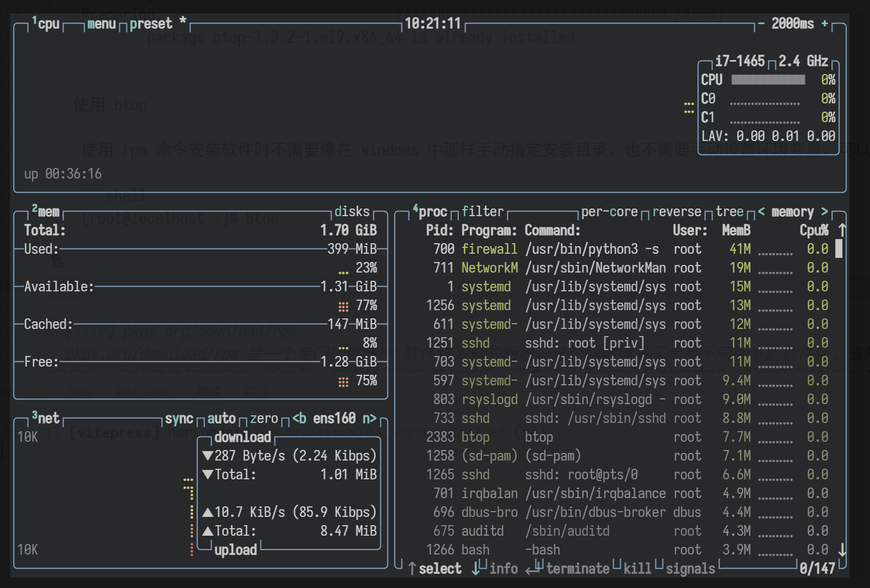This screenshot has height=588, width=870.
Task: Increase update interval with plus
Action: pos(825,24)
